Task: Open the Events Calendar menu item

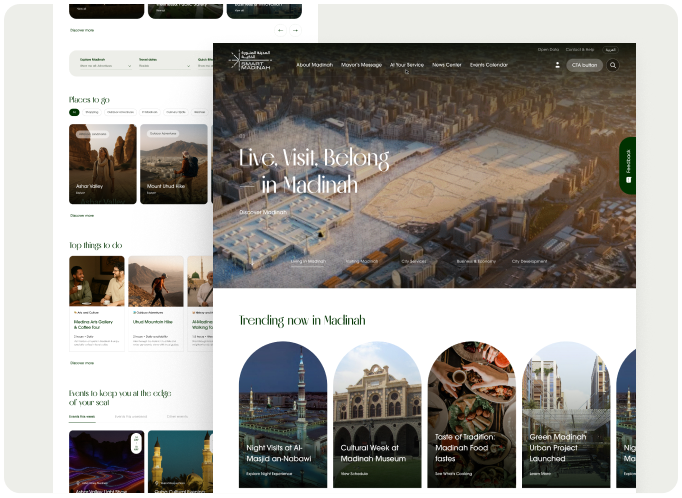Action: pos(489,65)
